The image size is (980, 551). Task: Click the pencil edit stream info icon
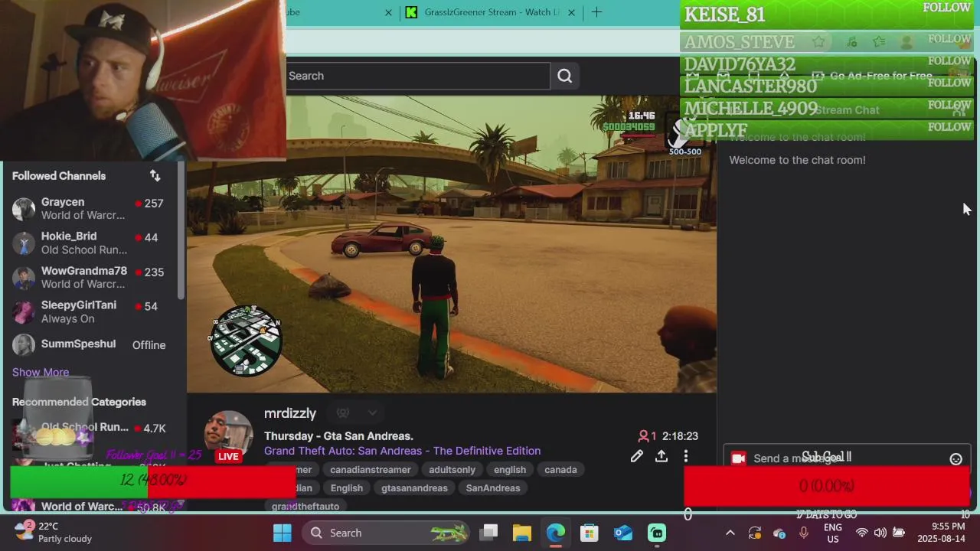637,457
